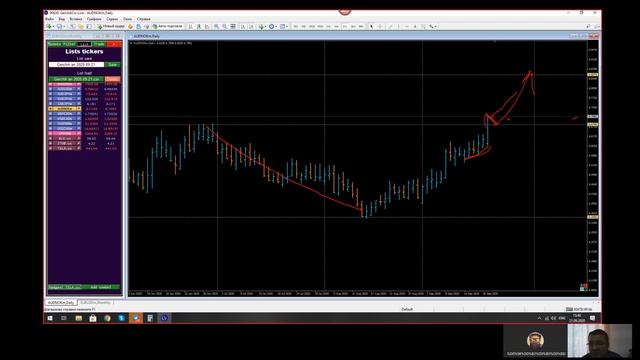Image resolution: width=640 pixels, height=360 pixels.
Task: Switch to the Filter tab in panel
Action: click(x=69, y=44)
